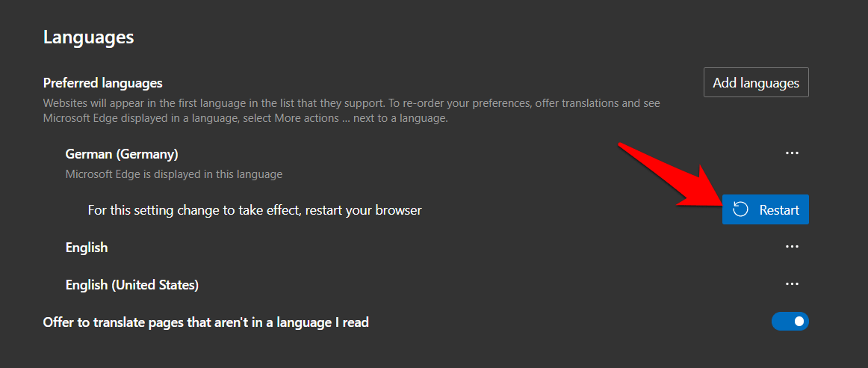Click the Preferred languages subheading
Image resolution: width=868 pixels, height=368 pixels.
point(102,83)
